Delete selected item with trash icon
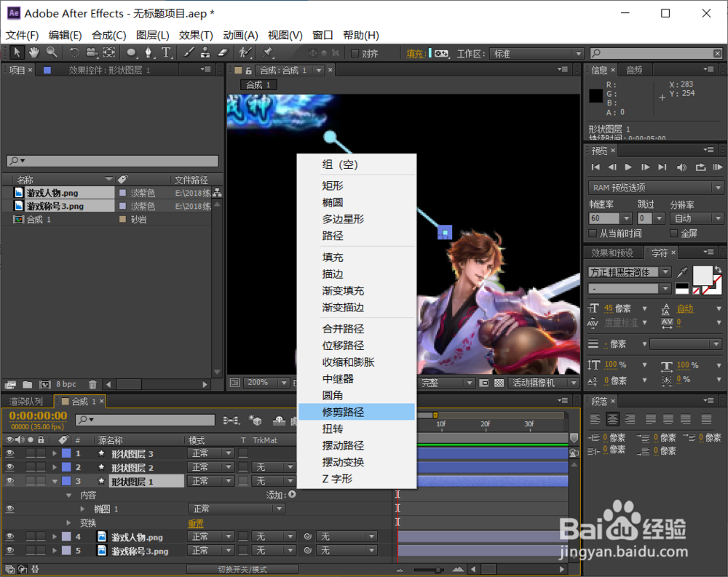Viewport: 728px width, 577px height. [x=93, y=384]
